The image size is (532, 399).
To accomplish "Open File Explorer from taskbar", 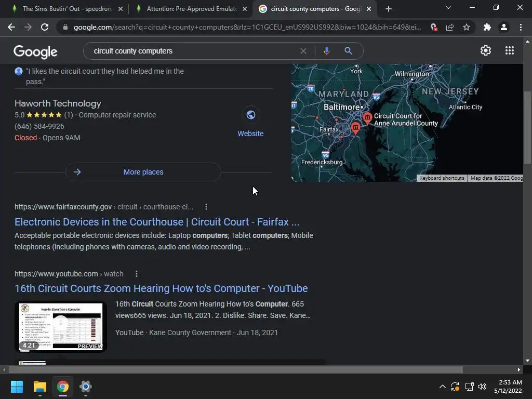I will point(39,387).
